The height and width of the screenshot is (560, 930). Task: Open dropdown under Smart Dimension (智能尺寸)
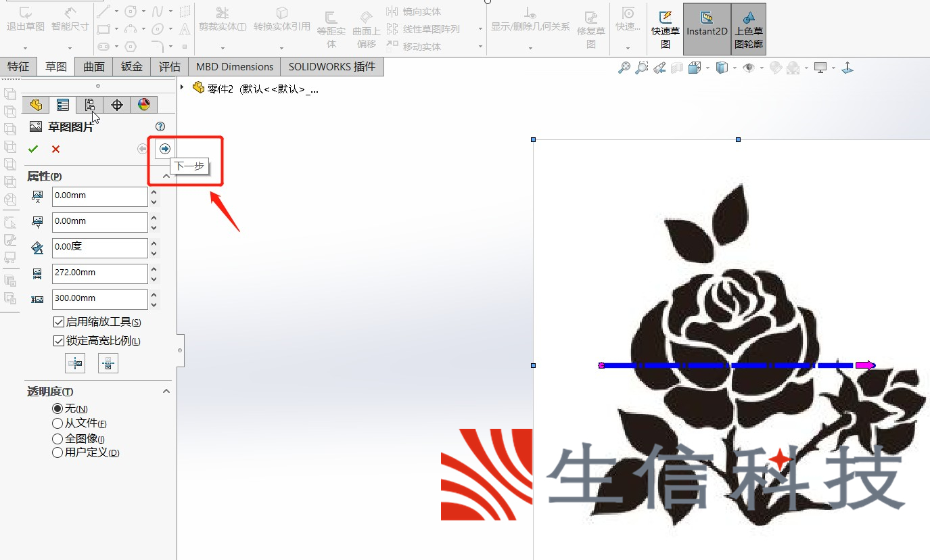[x=70, y=48]
